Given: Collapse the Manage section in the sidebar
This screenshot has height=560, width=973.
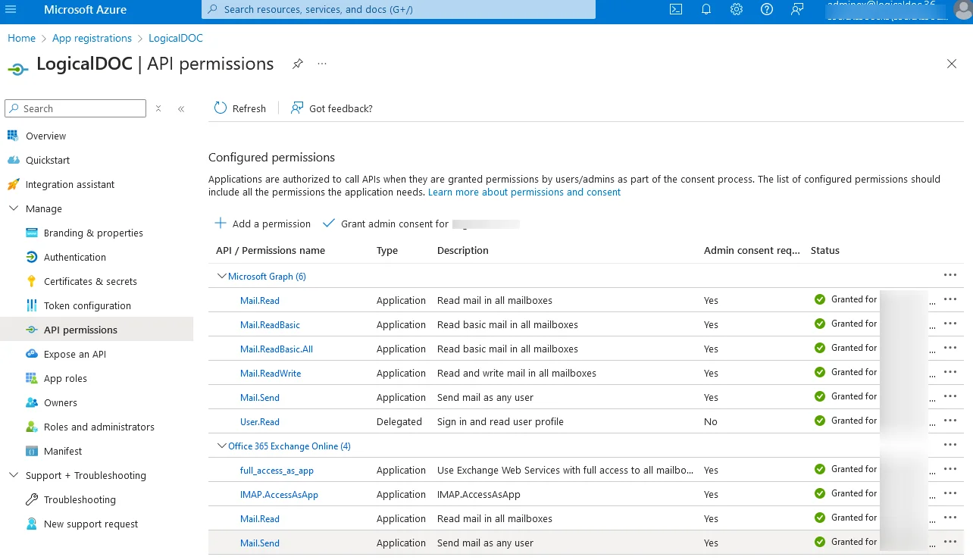Looking at the screenshot, I should 13,208.
